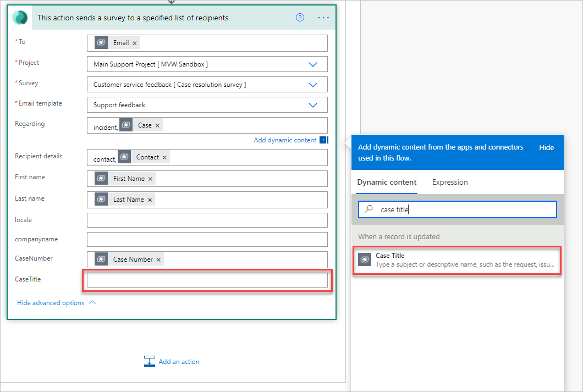Click the Add an action insert icon
This screenshot has height=392, width=583.
150,361
